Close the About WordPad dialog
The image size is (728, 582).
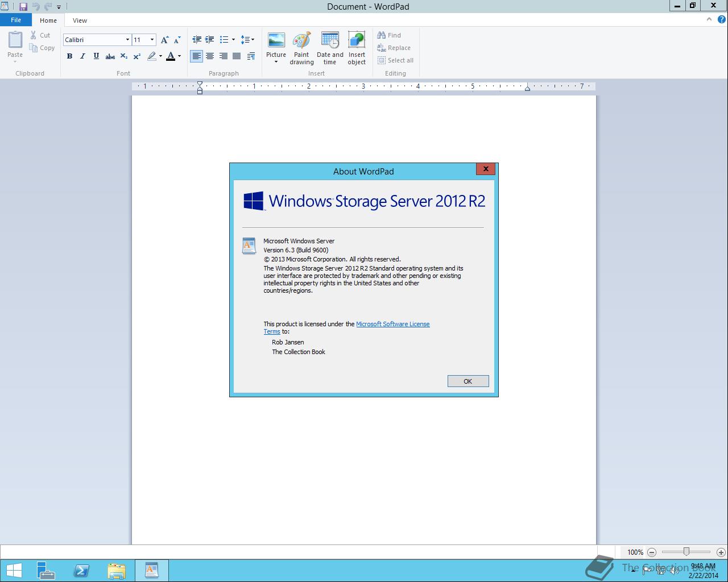click(x=486, y=169)
